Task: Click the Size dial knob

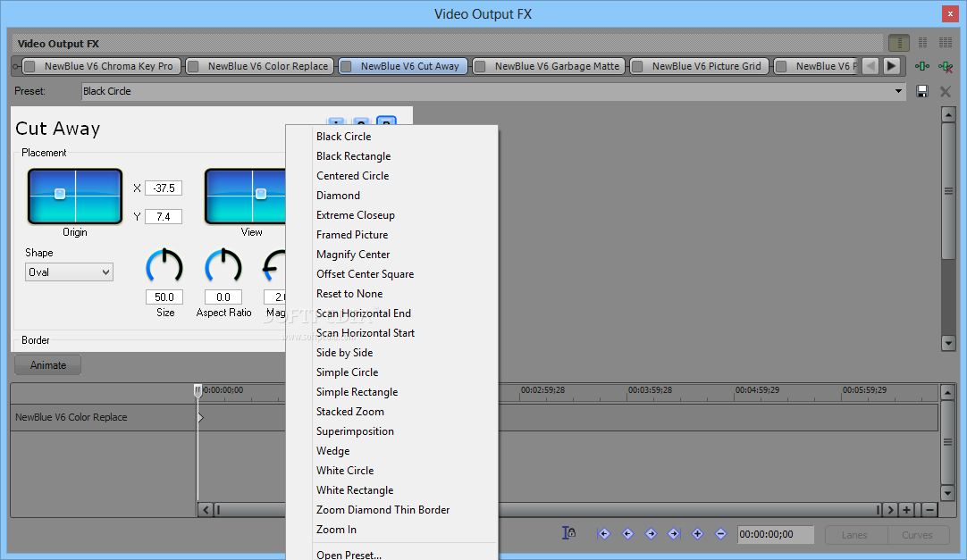Action: coord(164,267)
